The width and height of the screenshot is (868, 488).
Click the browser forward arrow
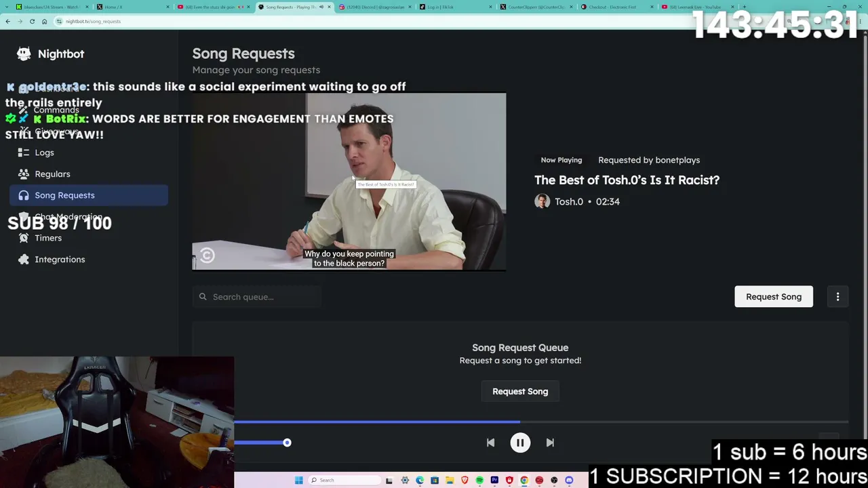(20, 21)
